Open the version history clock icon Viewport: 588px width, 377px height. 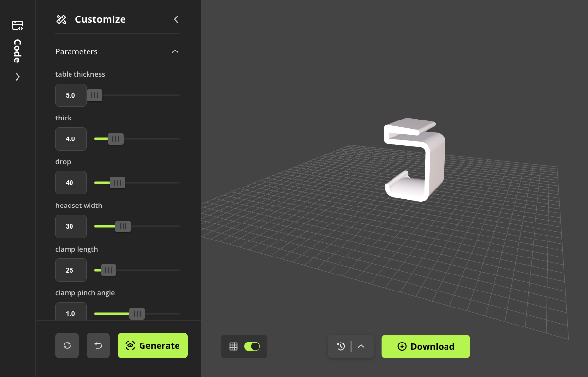click(x=340, y=346)
